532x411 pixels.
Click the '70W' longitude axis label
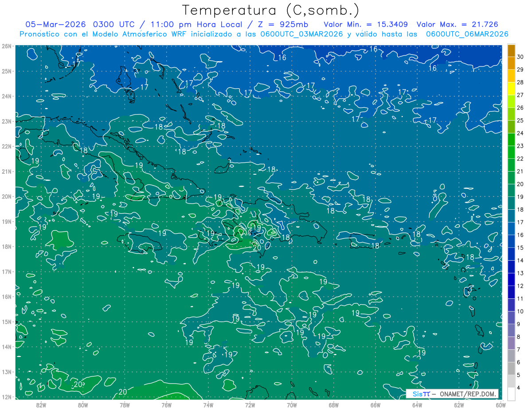click(x=292, y=405)
